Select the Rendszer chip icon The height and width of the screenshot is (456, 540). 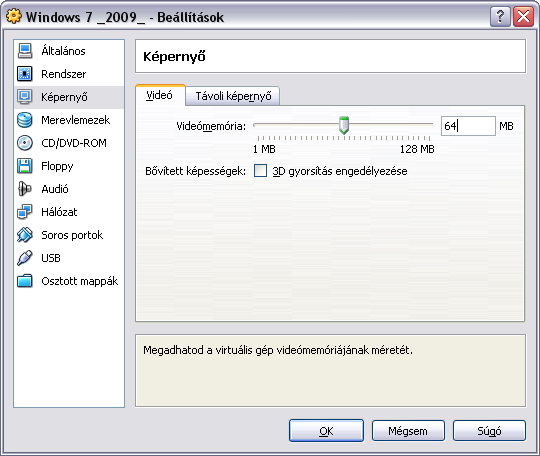(25, 74)
